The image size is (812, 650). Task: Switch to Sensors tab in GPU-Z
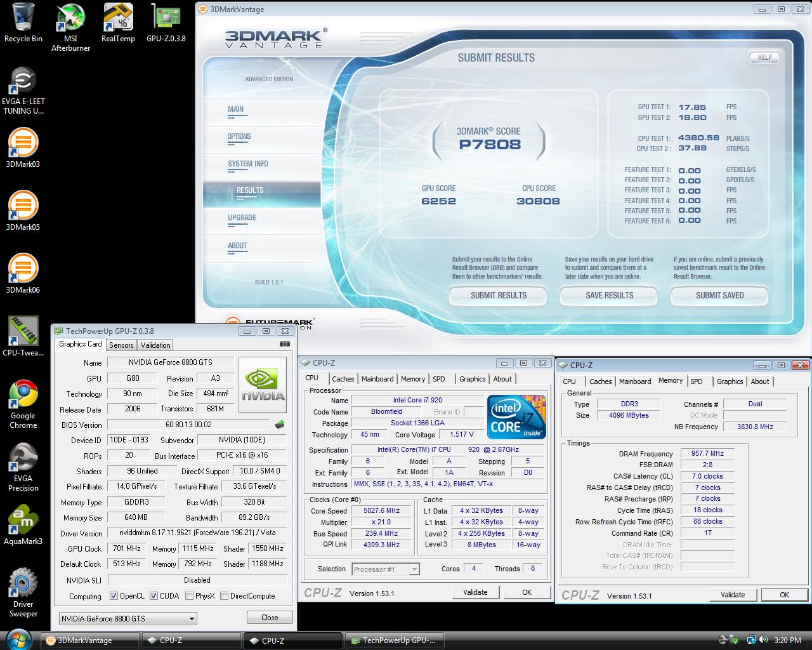point(121,345)
